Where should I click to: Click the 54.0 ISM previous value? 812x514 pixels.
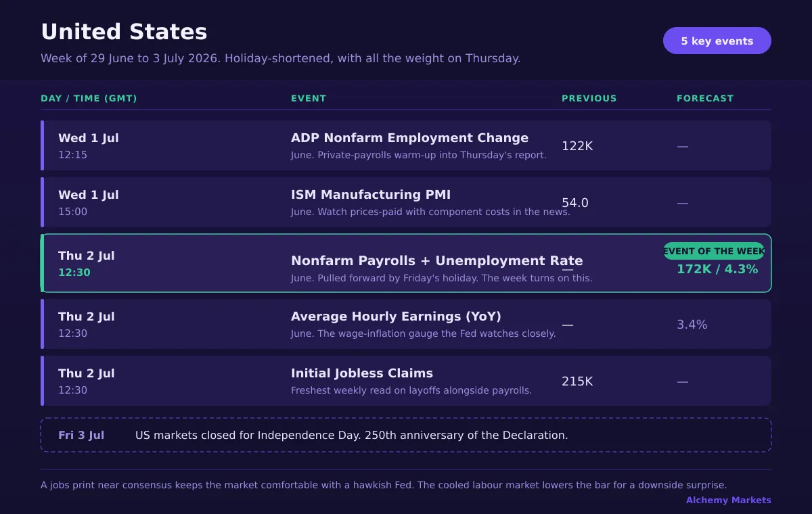575,202
